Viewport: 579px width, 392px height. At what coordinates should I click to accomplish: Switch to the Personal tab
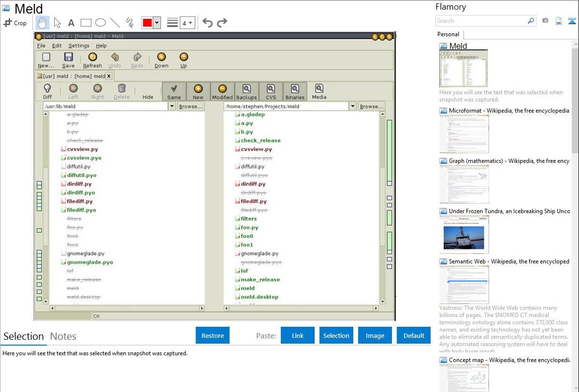point(449,34)
